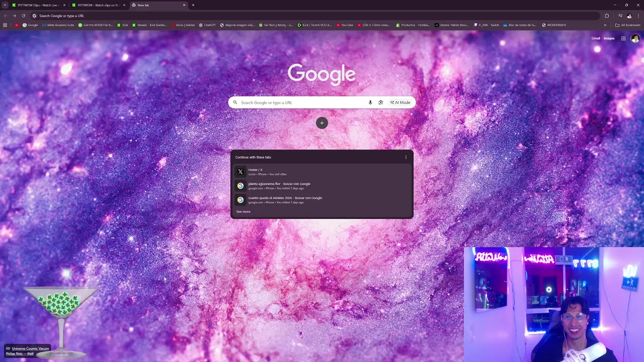This screenshot has width=644, height=362.
Task: Open the Continue with these tabs options menu
Action: (406, 157)
